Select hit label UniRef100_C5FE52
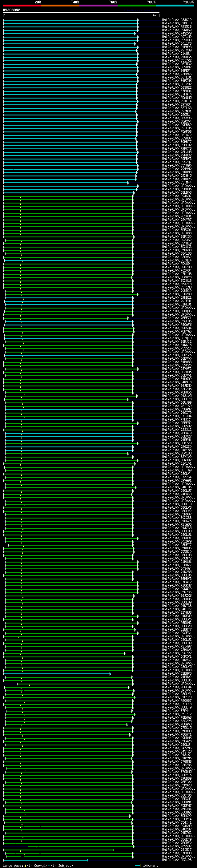197x868 pixels. (177, 423)
